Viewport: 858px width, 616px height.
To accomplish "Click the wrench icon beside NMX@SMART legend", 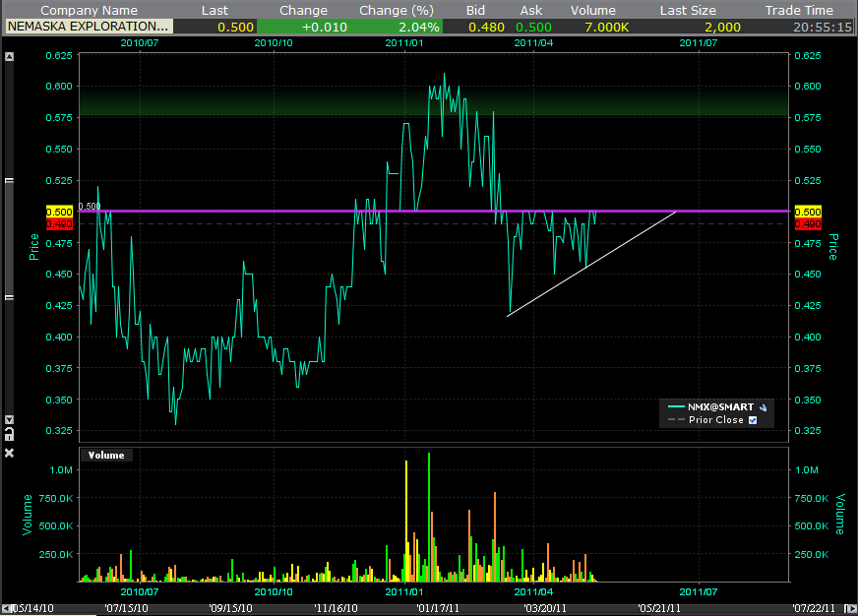I will (x=764, y=406).
